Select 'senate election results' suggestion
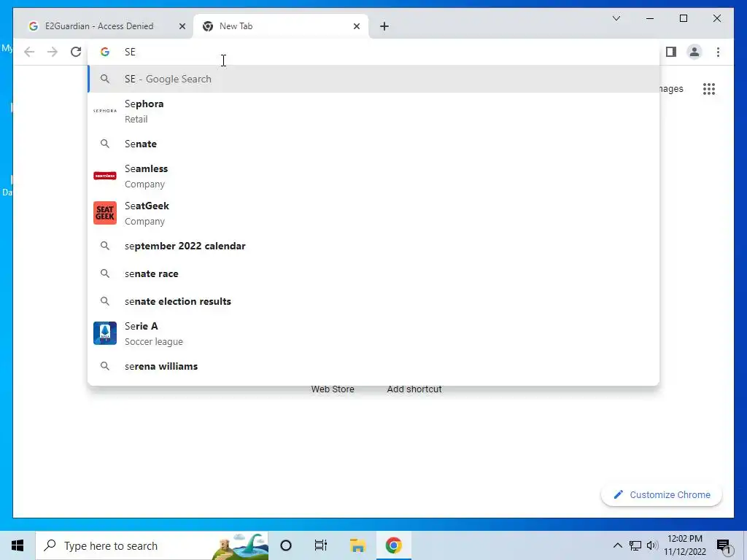Screen dimensions: 747x560 pyautogui.click(x=373, y=301)
